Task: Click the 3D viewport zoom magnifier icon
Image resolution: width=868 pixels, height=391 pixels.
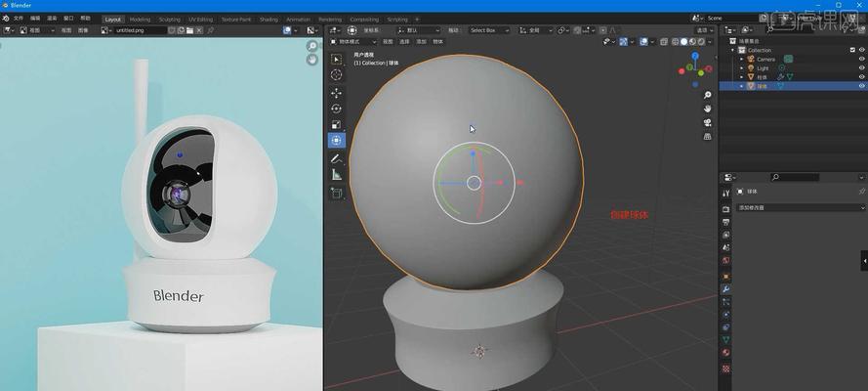Action: (x=708, y=95)
